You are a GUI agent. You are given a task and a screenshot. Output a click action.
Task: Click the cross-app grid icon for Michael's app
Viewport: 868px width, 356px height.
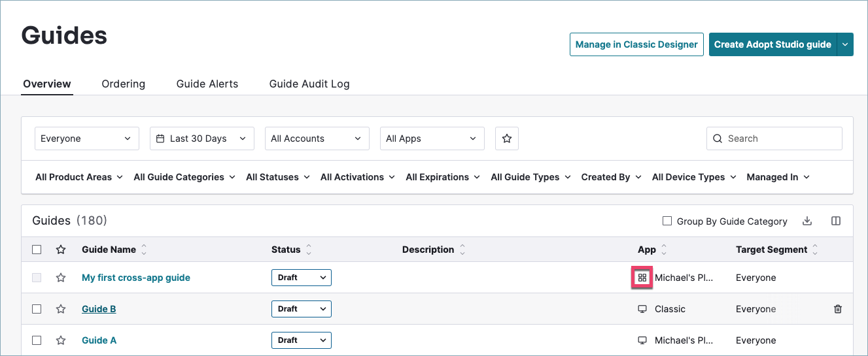point(642,278)
